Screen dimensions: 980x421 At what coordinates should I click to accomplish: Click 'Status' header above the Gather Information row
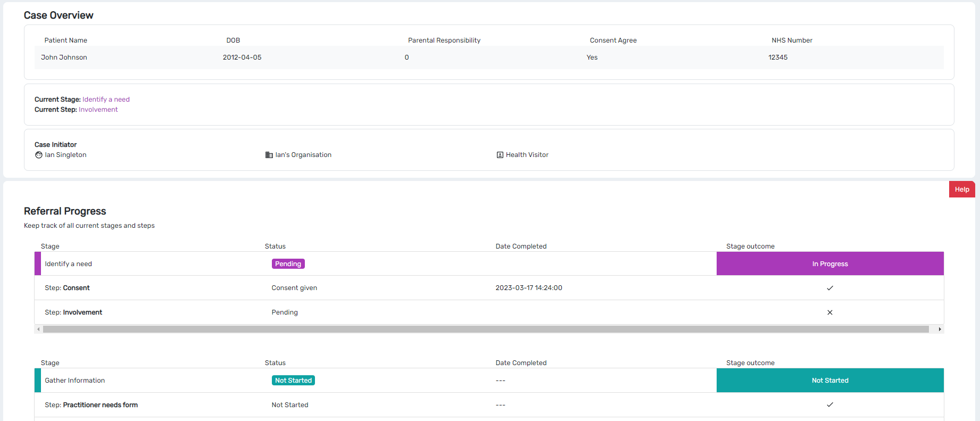pyautogui.click(x=275, y=363)
